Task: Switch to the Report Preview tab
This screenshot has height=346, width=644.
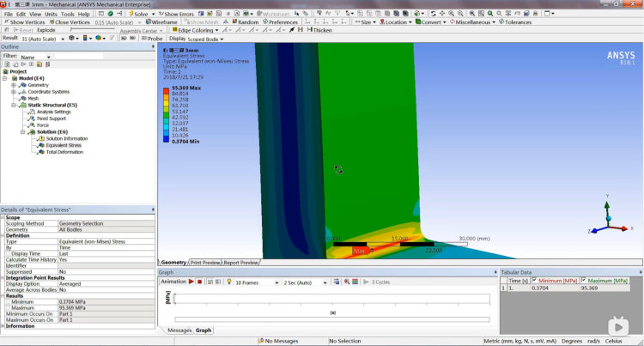Action: click(241, 262)
